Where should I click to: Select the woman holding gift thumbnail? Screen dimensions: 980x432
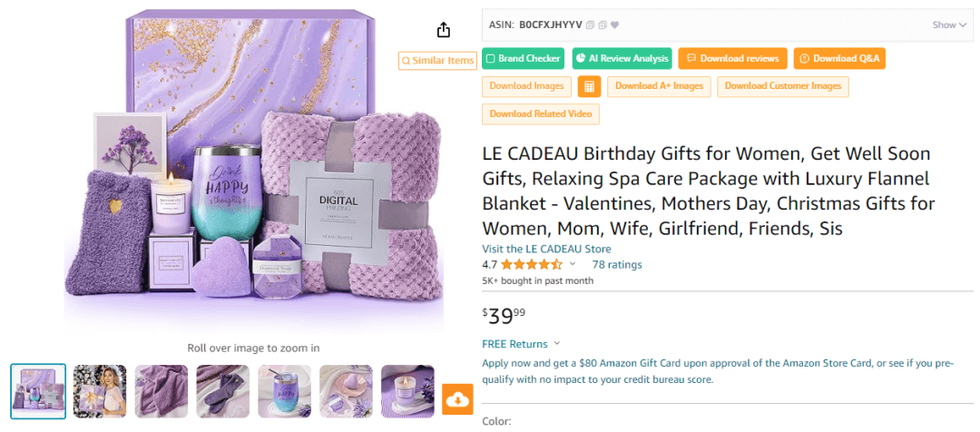coord(100,391)
